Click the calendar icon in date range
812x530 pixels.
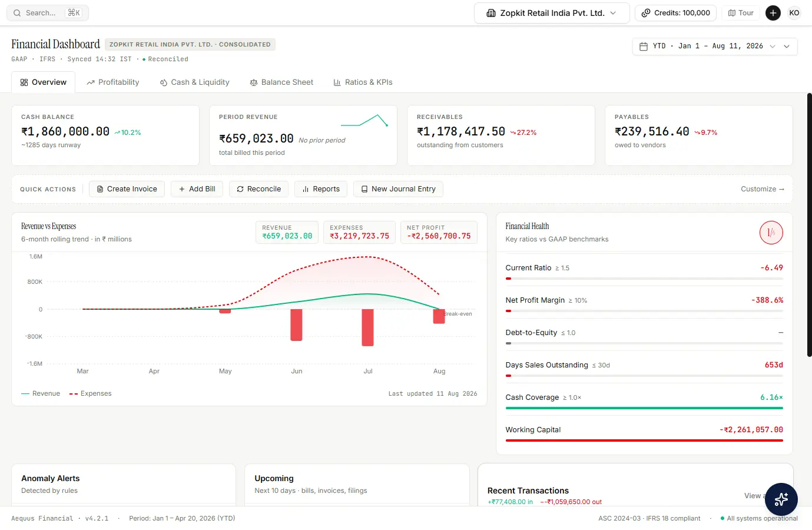644,46
